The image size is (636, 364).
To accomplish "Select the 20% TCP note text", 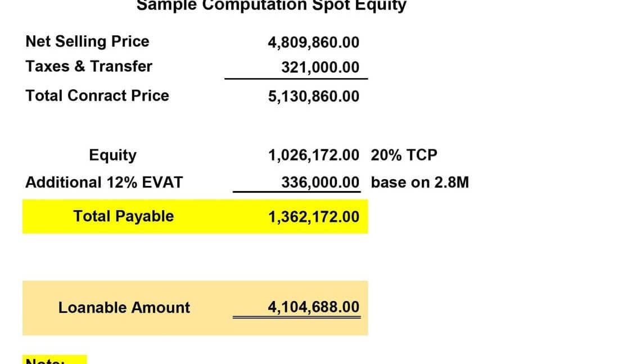I will click(404, 155).
